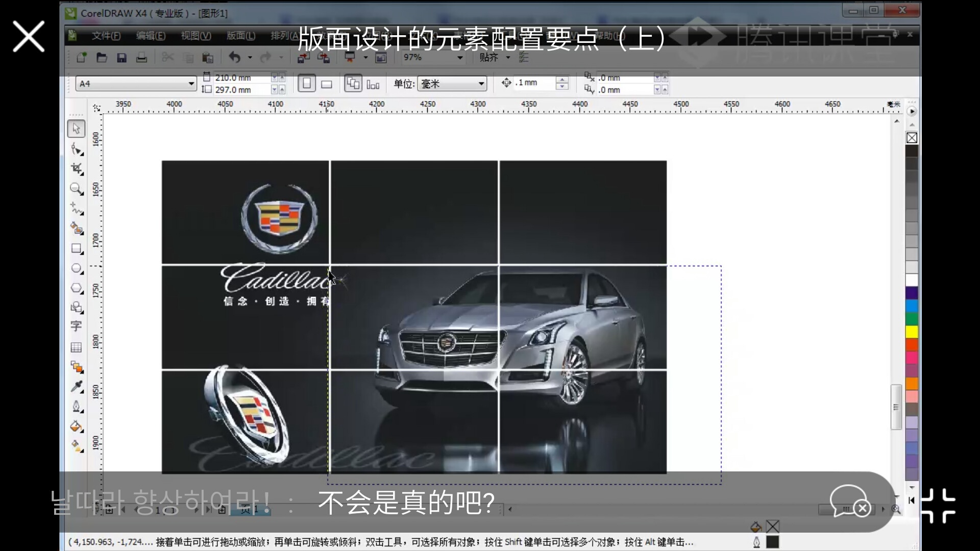Select the Ellipse tool
The height and width of the screenshot is (551, 980).
pos(77,268)
